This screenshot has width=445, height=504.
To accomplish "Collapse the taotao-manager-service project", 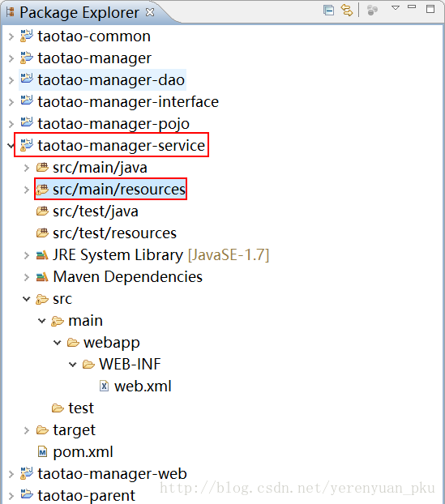I will (11, 146).
